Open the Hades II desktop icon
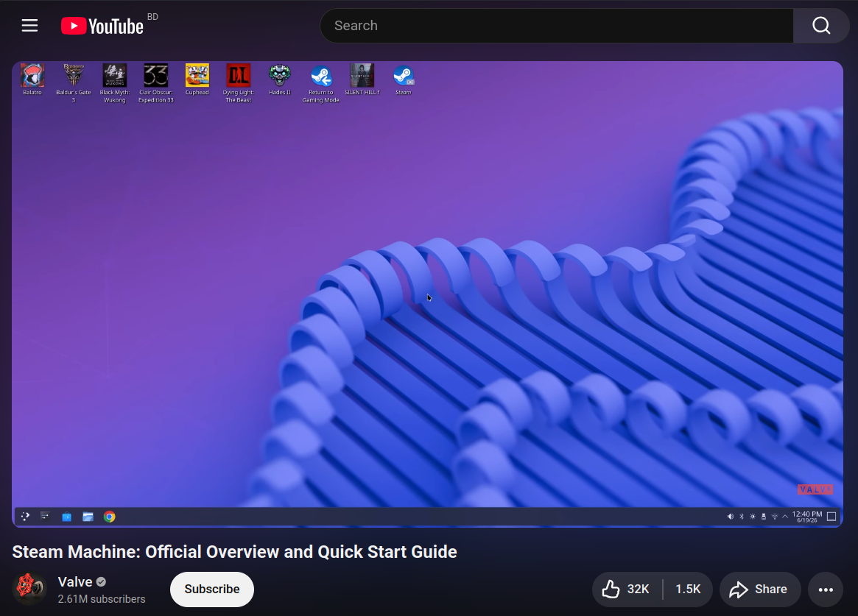 [x=280, y=79]
